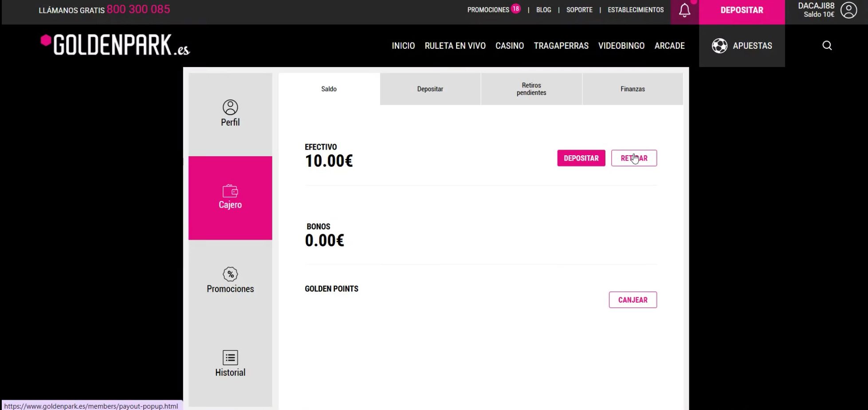
Task: Click Canjear for Golden Points
Action: 632,300
